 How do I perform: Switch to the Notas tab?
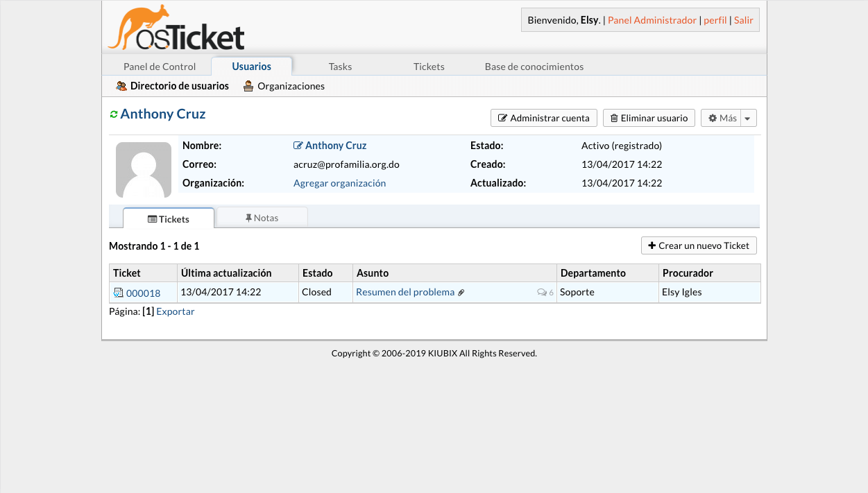pos(262,218)
